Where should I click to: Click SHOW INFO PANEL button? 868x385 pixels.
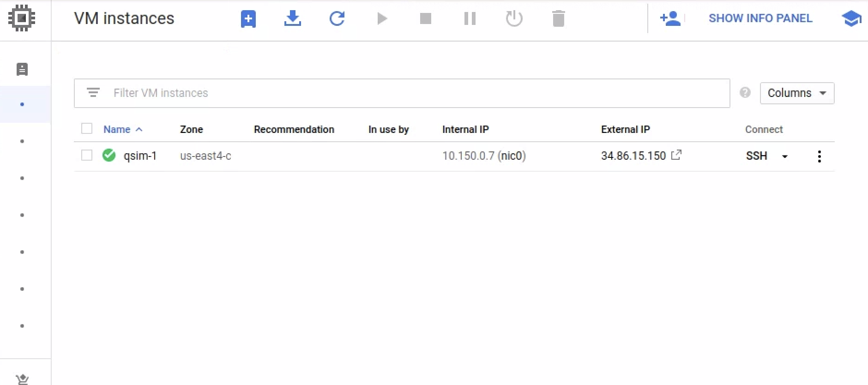tap(760, 18)
